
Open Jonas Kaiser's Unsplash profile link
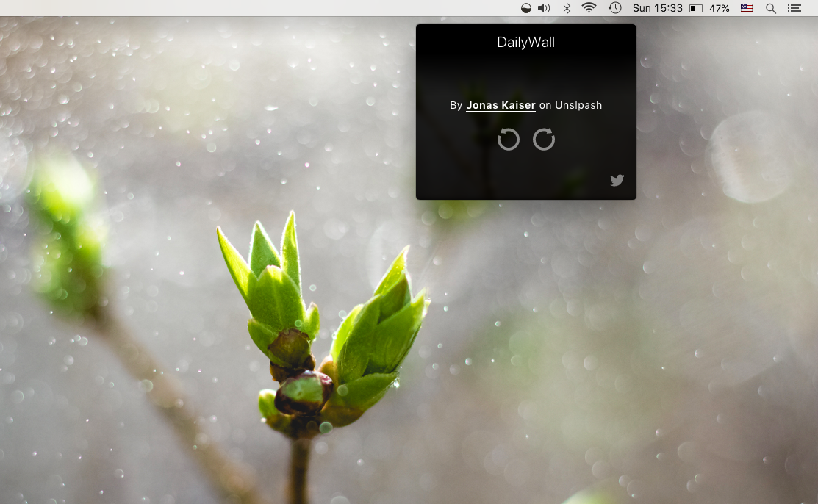tap(500, 105)
